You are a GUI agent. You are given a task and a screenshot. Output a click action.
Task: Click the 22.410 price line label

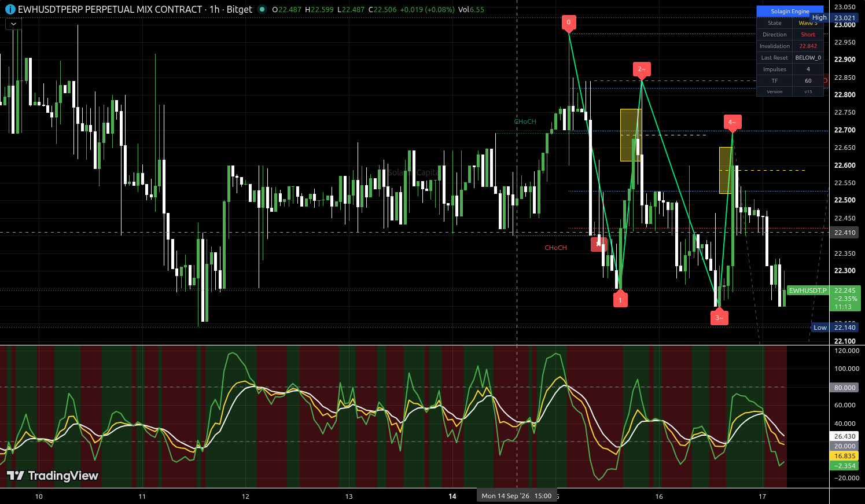pos(845,233)
